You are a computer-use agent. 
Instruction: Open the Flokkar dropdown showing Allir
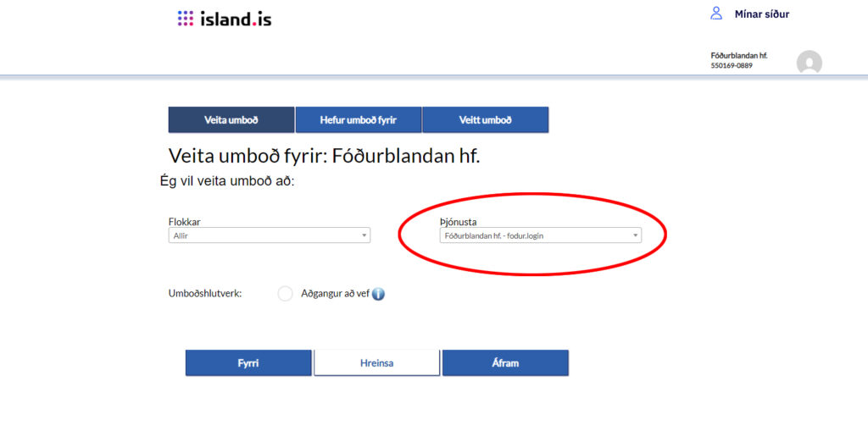tap(269, 235)
